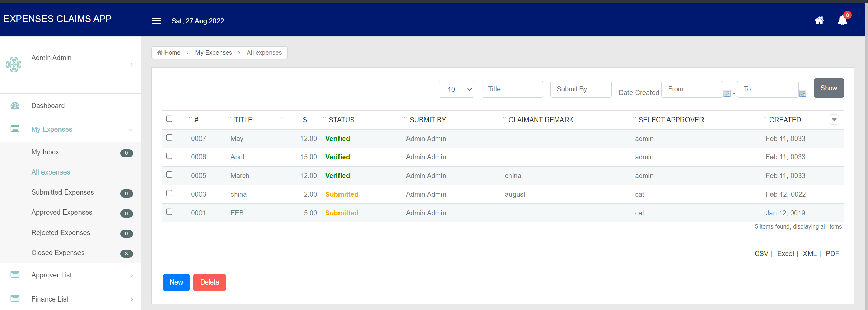
Task: Collapse the My Expenses menu chevron
Action: pos(131,130)
